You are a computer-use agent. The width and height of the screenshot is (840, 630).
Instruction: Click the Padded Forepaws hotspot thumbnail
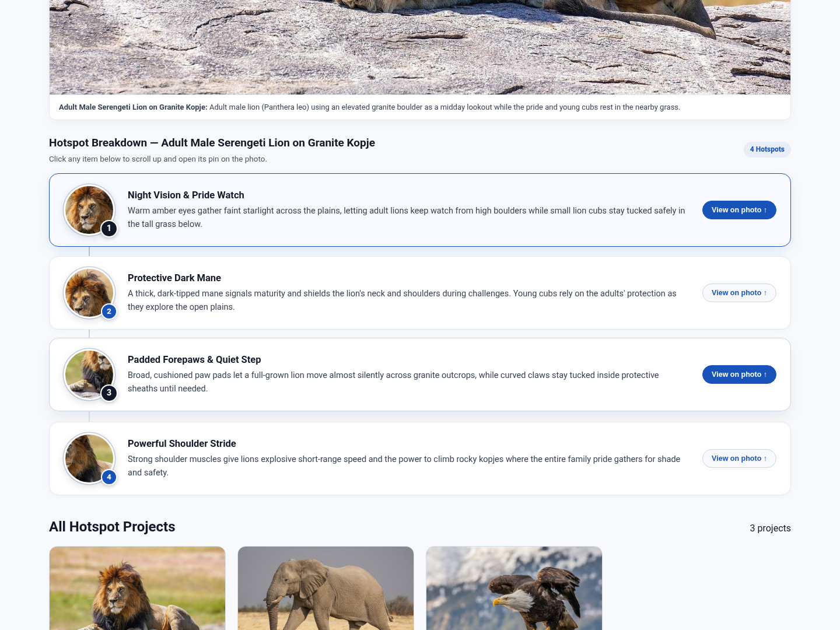click(89, 374)
